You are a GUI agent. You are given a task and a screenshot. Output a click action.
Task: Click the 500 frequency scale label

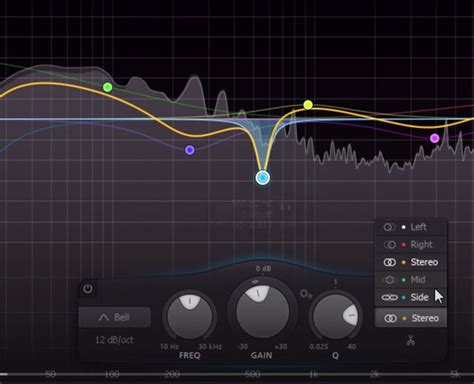(x=253, y=374)
